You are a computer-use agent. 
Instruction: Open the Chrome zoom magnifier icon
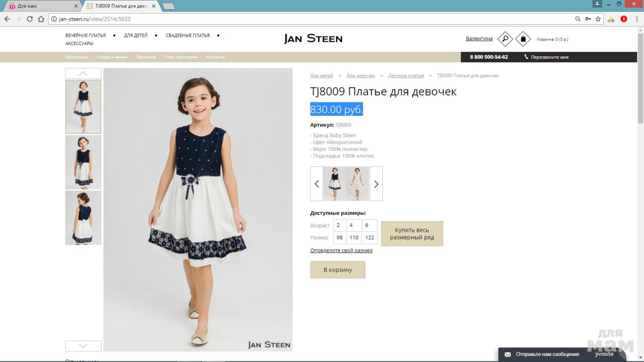pos(578,19)
